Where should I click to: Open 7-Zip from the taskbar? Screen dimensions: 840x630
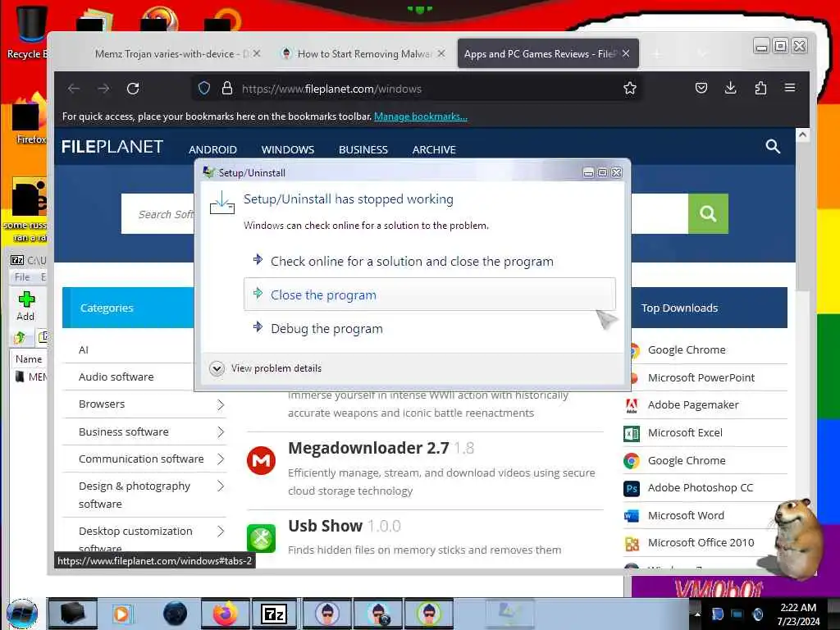(x=274, y=614)
